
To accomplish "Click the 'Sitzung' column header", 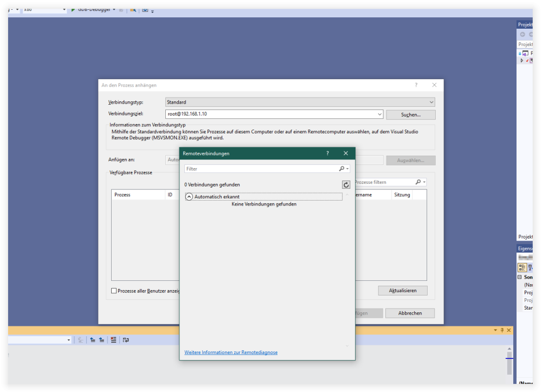I will point(402,195).
